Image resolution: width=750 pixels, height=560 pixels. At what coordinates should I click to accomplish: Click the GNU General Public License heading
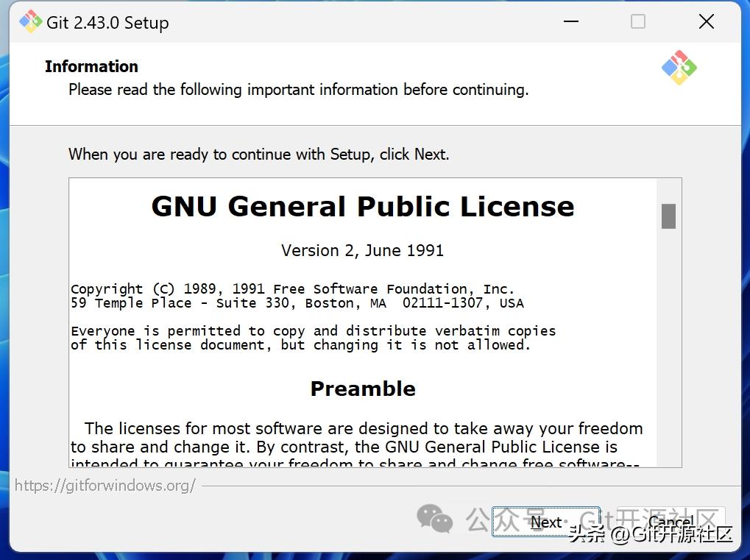click(362, 207)
